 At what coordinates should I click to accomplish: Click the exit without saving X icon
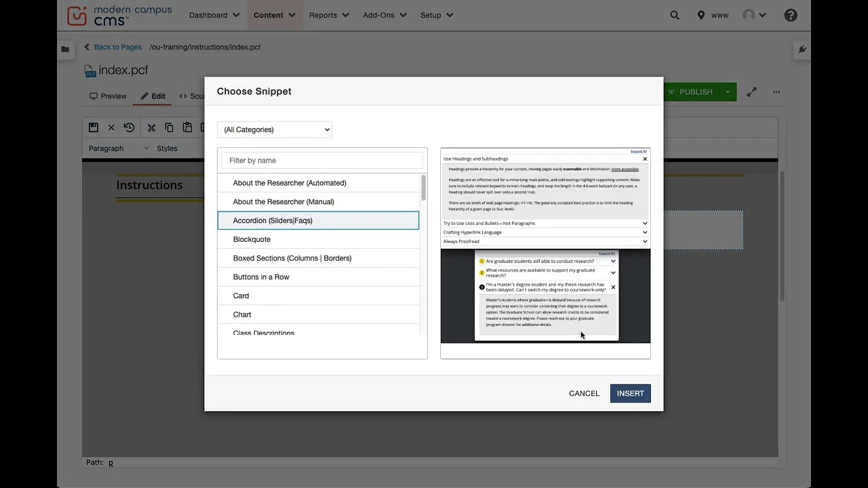tap(111, 127)
